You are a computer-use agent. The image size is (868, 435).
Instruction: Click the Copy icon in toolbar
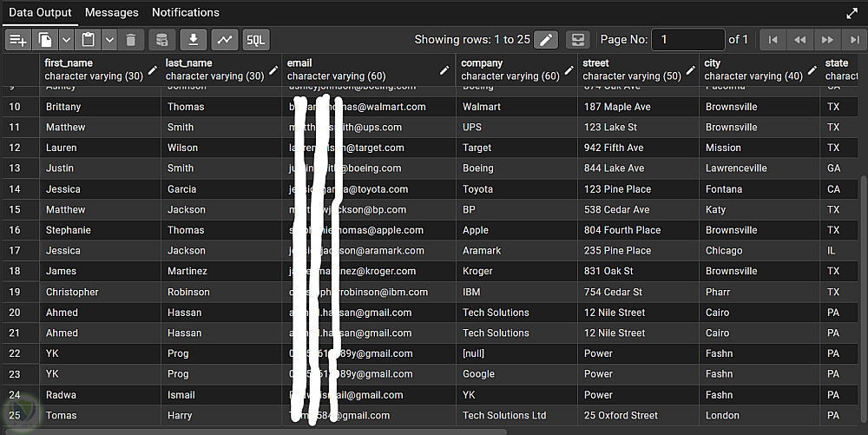pyautogui.click(x=45, y=40)
